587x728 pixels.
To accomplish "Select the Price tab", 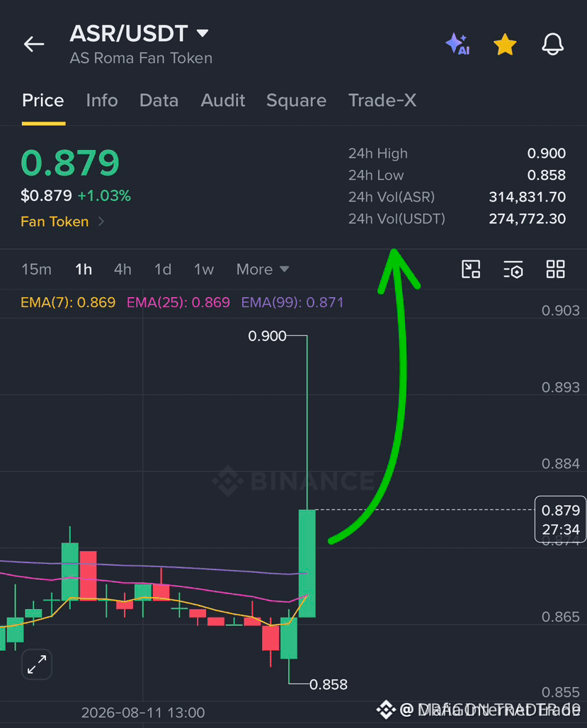I will [x=43, y=100].
